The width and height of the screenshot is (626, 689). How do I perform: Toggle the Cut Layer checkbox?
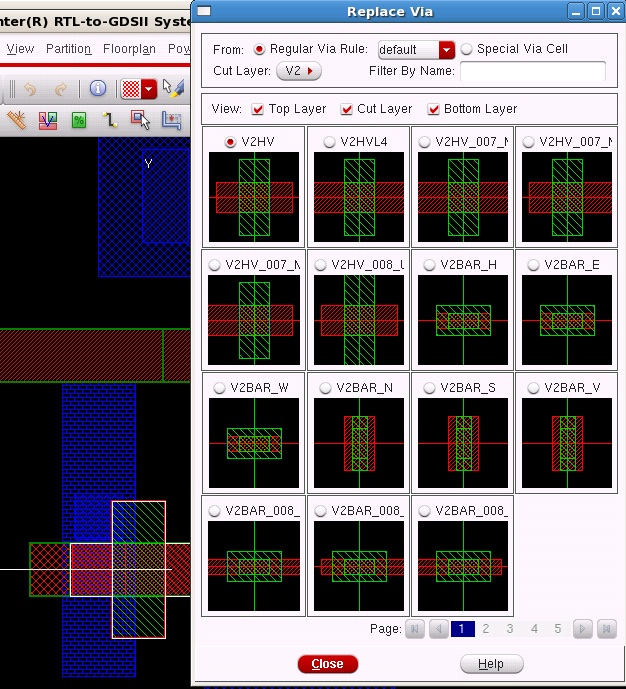pyautogui.click(x=346, y=109)
